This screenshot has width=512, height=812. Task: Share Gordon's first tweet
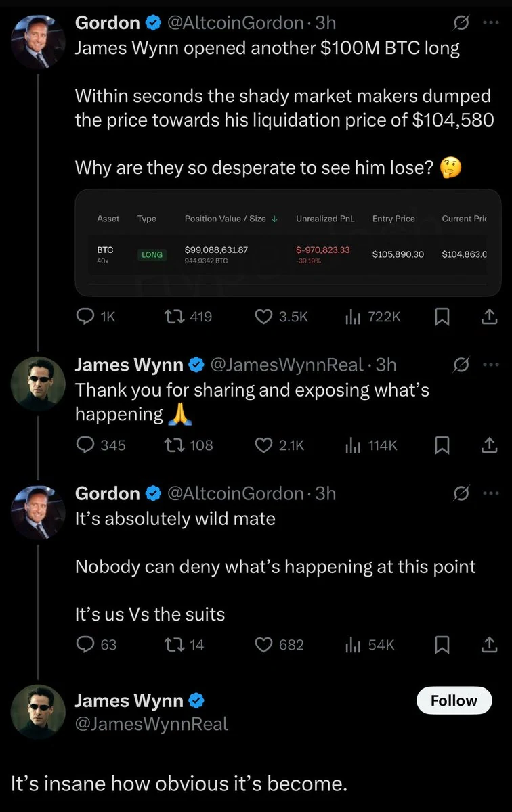tap(488, 316)
